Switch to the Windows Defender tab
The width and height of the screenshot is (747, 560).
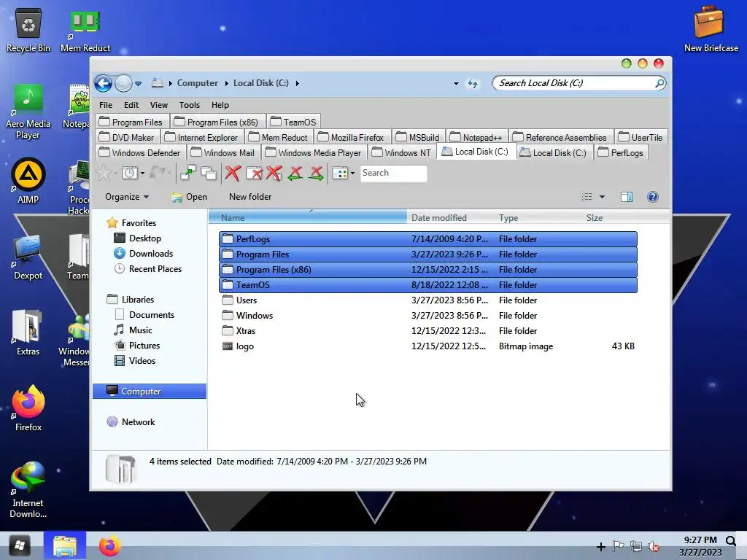click(x=140, y=152)
